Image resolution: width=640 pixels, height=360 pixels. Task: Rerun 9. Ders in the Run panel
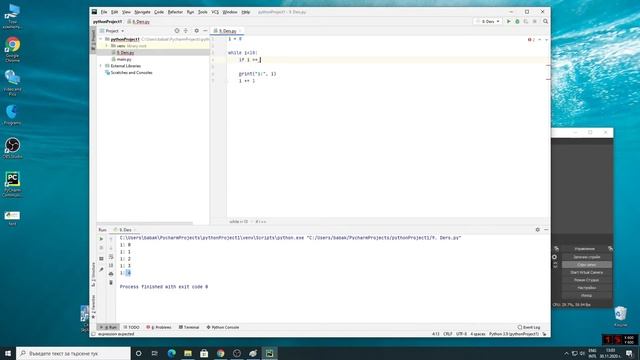(x=101, y=239)
